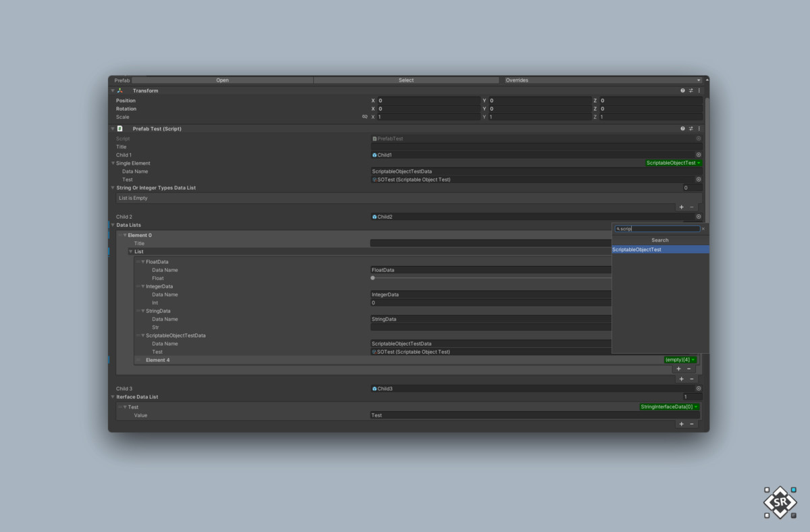Open object picker for Child 2 field
This screenshot has height=532, width=810.
coord(699,217)
